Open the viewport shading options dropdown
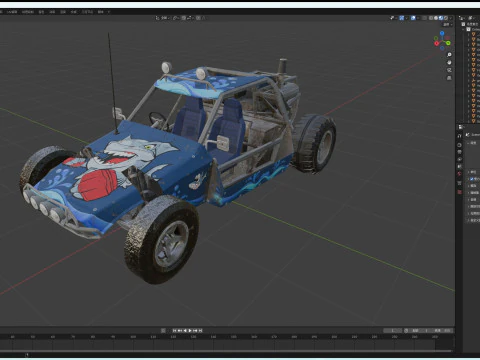480x360 pixels. point(451,18)
